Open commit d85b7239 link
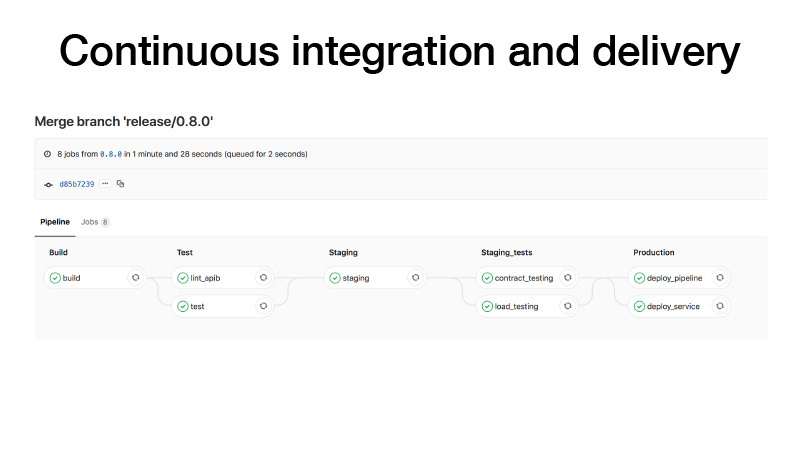Viewport: 800px width, 450px height. [x=77, y=184]
